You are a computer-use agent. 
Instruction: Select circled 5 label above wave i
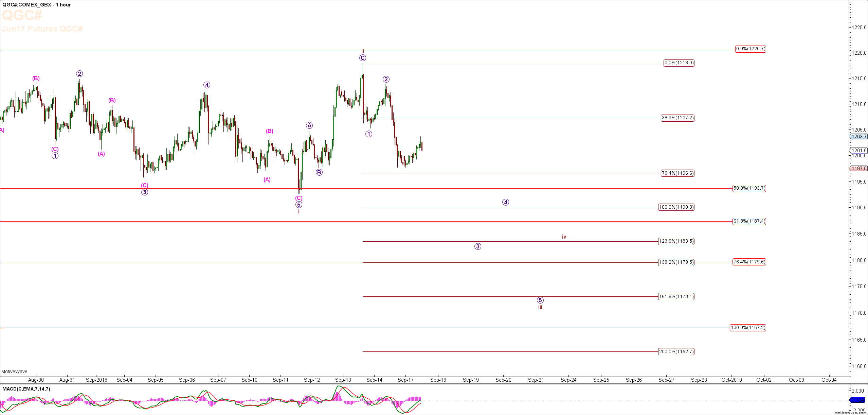299,205
